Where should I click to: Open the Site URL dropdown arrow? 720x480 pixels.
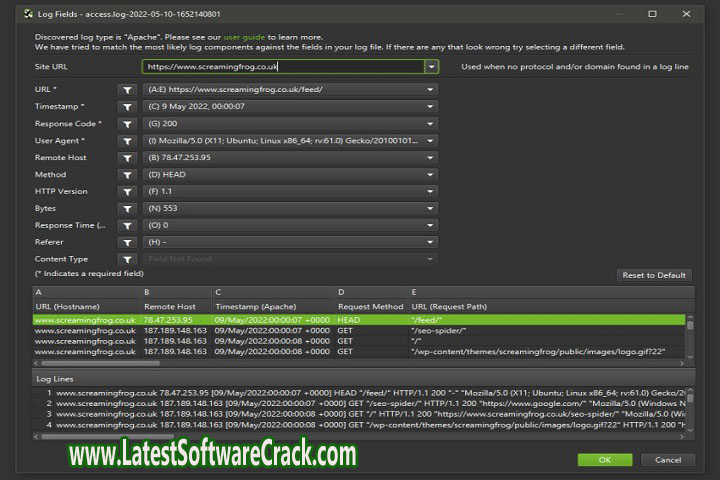tap(431, 67)
